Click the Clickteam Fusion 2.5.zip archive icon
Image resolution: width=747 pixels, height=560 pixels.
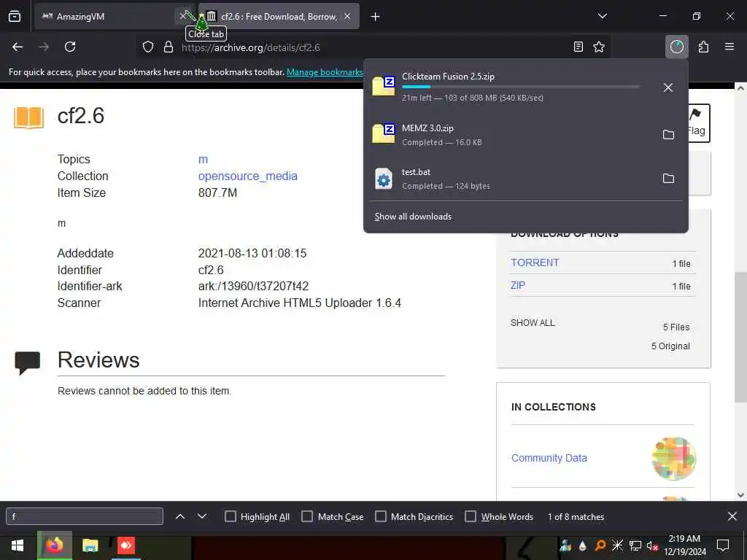384,86
